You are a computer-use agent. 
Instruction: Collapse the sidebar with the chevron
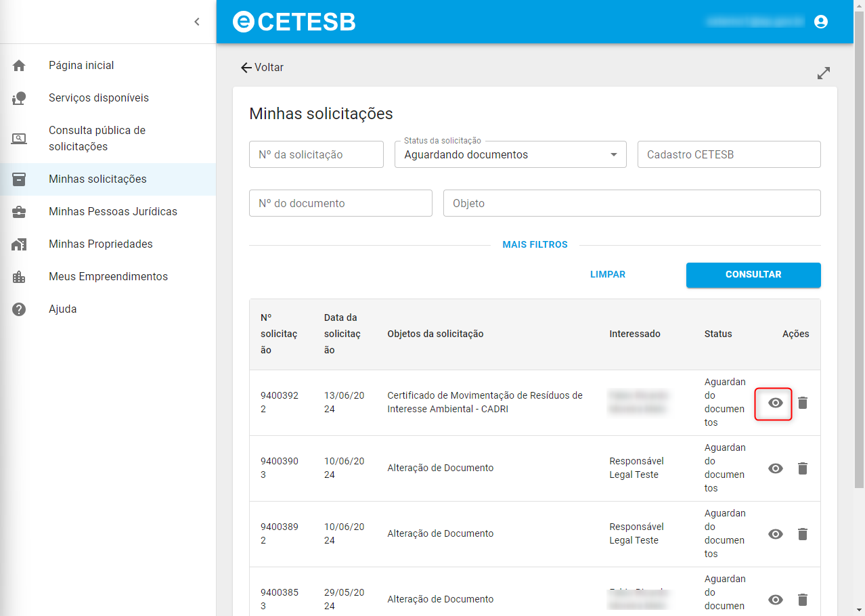(197, 22)
